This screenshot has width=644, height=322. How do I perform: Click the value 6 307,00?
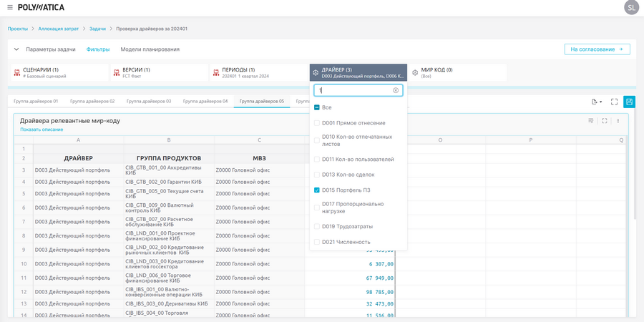pos(381,264)
